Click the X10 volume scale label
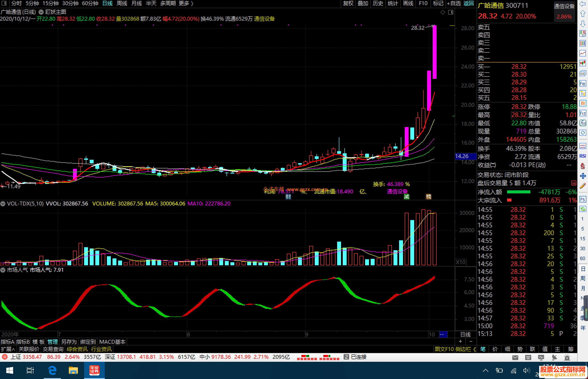This screenshot has height=379, width=588. [460, 262]
